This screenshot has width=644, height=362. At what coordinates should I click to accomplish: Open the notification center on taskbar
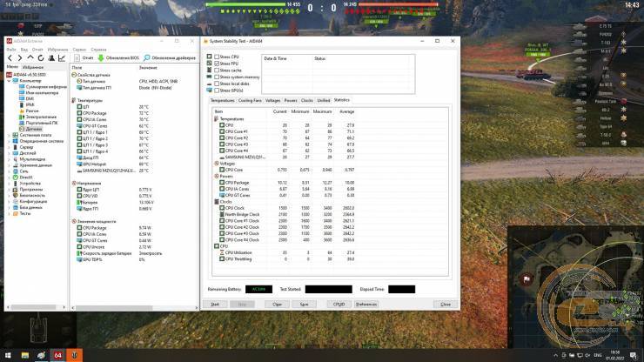633,355
